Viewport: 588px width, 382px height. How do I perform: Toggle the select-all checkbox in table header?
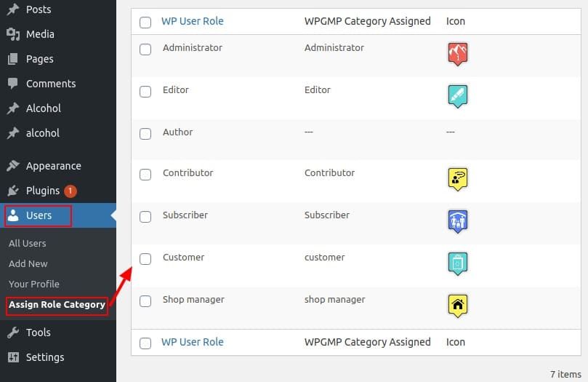click(145, 22)
